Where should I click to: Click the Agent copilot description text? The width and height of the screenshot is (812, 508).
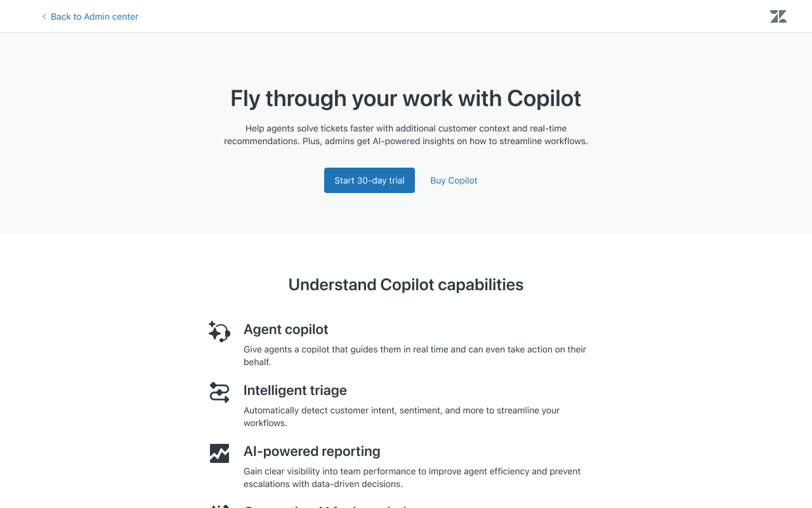pyautogui.click(x=415, y=356)
